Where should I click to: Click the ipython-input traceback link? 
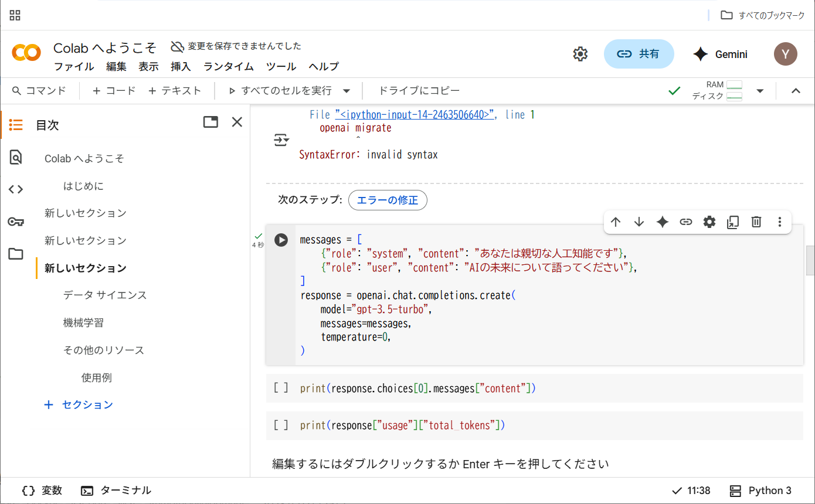(x=414, y=115)
